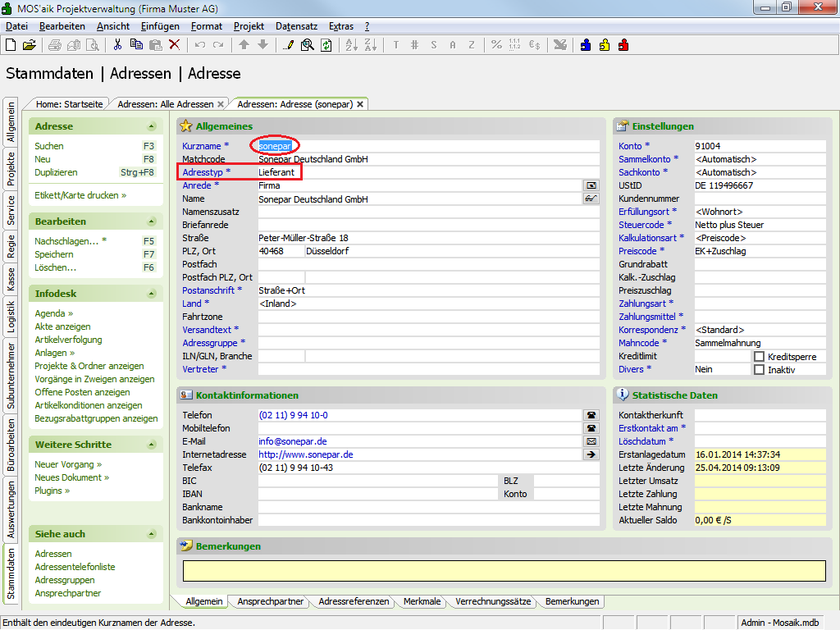The width and height of the screenshot is (840, 630).
Task: Click the Open folder toolbar icon
Action: pos(29,45)
